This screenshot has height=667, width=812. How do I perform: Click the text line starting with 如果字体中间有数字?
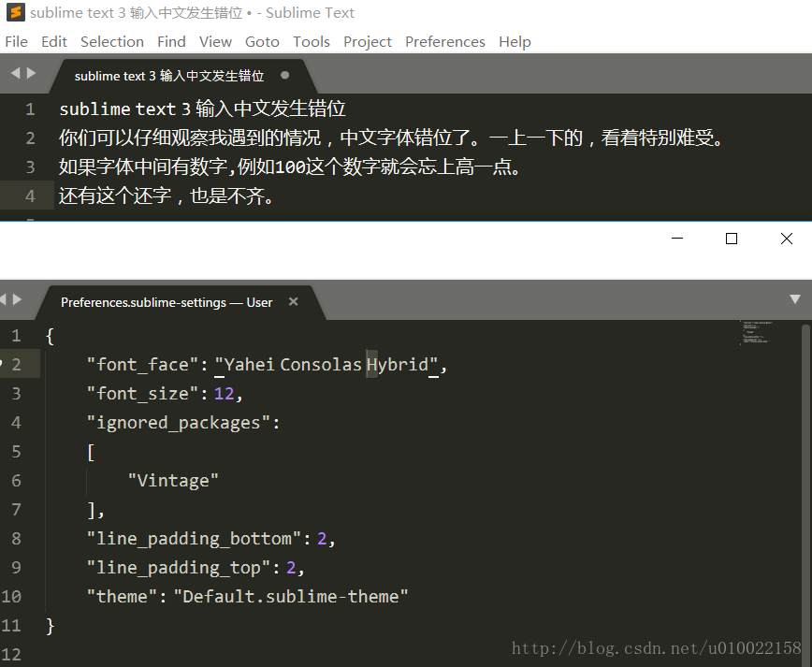click(290, 167)
